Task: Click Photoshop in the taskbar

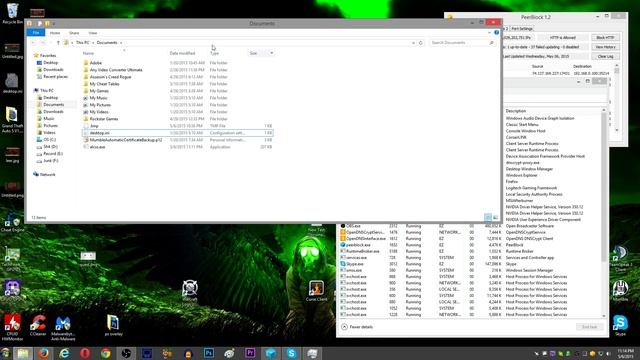Action: (x=209, y=353)
